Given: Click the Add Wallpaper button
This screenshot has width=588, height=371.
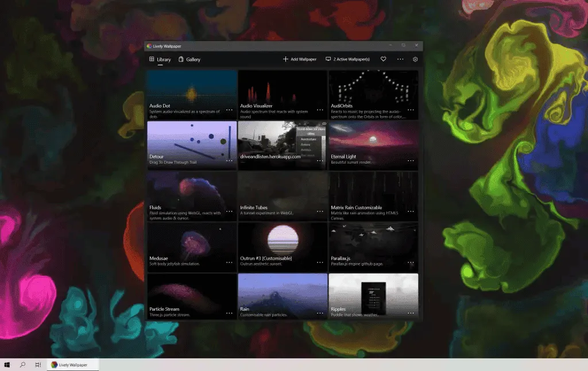Looking at the screenshot, I should click(x=299, y=59).
